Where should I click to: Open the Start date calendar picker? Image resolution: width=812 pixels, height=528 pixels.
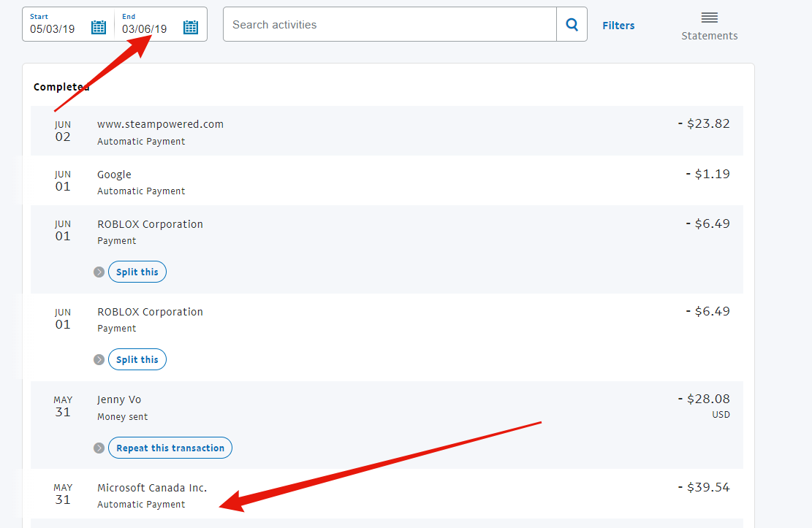click(x=99, y=27)
